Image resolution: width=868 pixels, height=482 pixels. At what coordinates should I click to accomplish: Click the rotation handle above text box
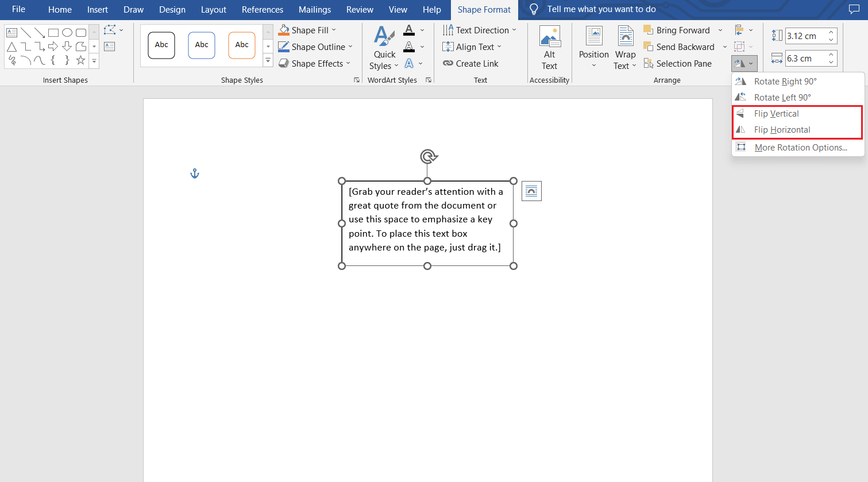429,156
